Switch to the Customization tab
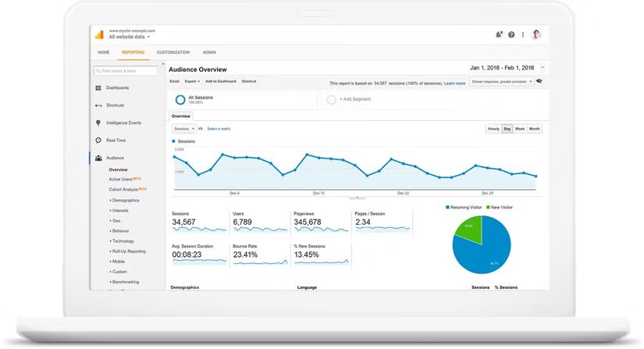Viewport: 644px width, 349px height. coord(173,52)
